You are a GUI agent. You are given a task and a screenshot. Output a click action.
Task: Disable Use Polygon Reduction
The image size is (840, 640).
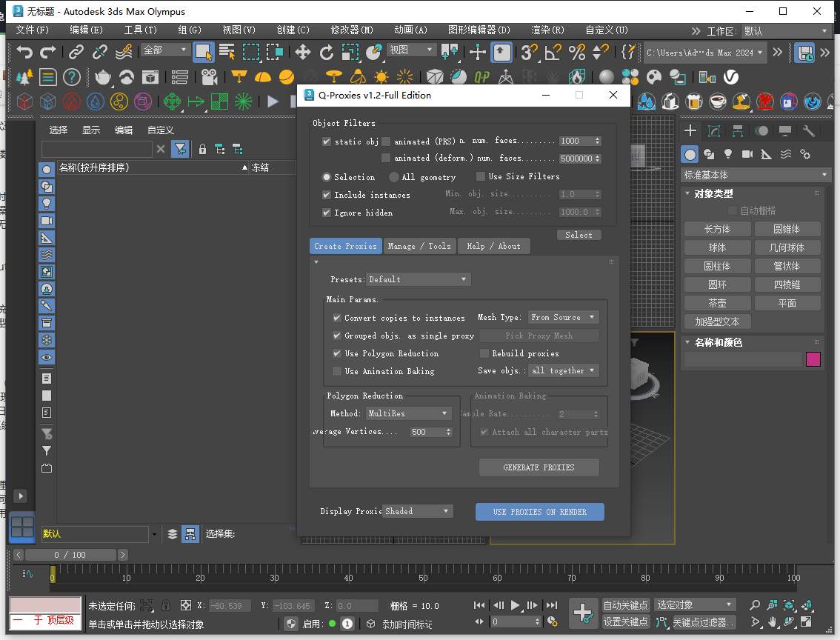[336, 353]
